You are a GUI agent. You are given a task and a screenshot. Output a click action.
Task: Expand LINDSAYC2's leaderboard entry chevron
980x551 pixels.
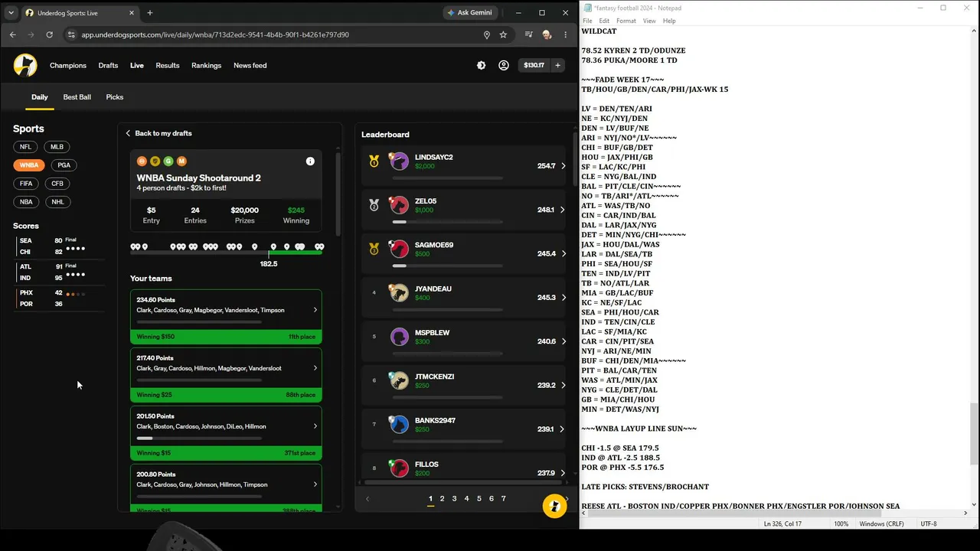[563, 166]
